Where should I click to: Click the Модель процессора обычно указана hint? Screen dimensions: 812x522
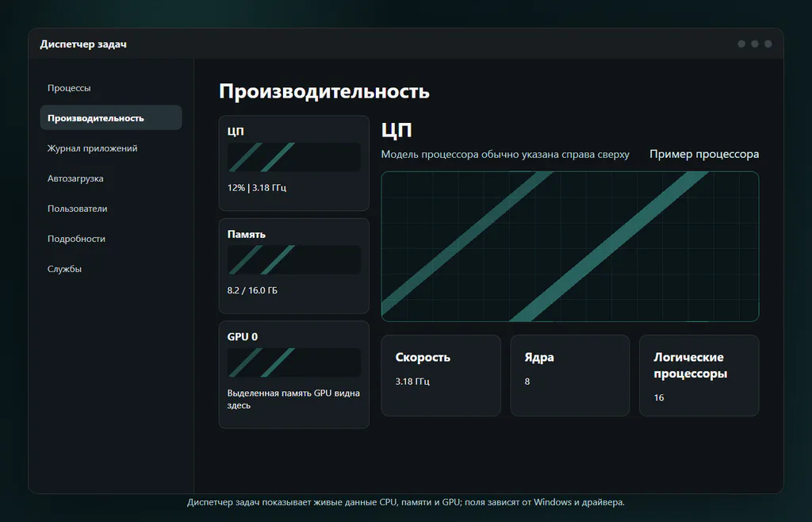click(x=505, y=155)
